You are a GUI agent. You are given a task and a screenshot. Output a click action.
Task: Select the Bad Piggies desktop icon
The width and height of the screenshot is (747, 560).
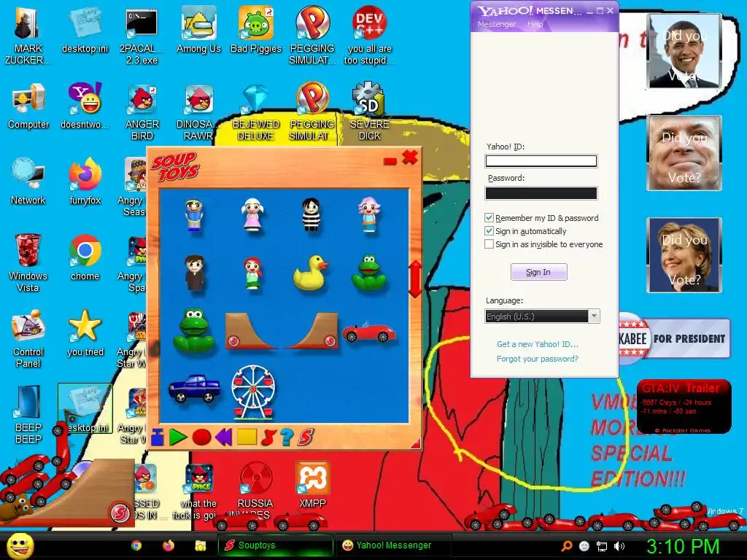coord(256,29)
